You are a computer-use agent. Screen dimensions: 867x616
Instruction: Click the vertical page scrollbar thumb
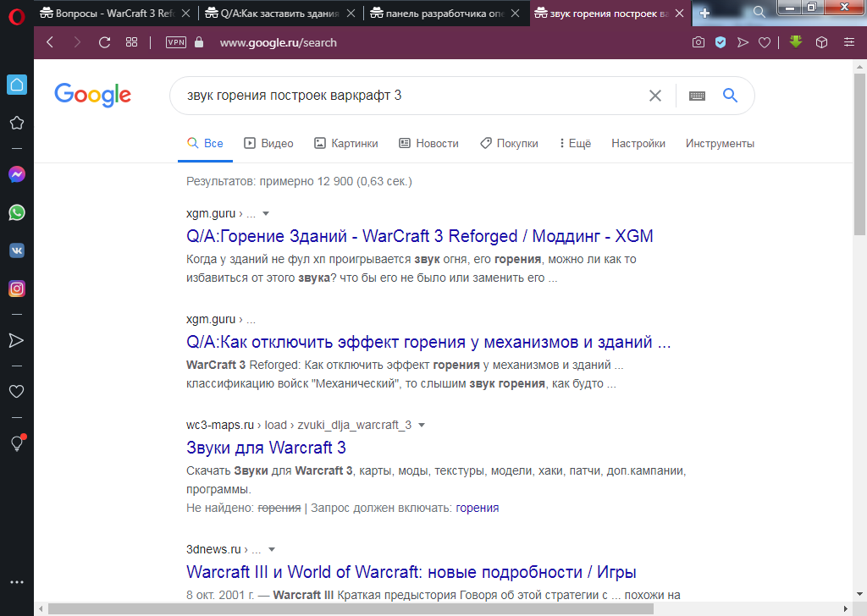859,155
